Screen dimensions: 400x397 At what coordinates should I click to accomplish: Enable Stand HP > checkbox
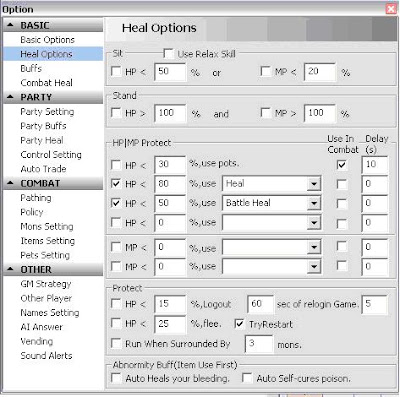tap(116, 113)
